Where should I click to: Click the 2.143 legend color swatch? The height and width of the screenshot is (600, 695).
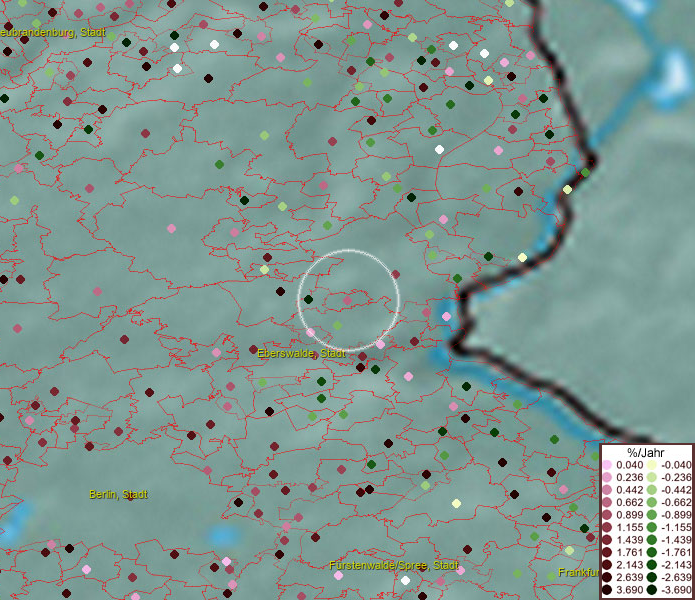pyautogui.click(x=607, y=565)
